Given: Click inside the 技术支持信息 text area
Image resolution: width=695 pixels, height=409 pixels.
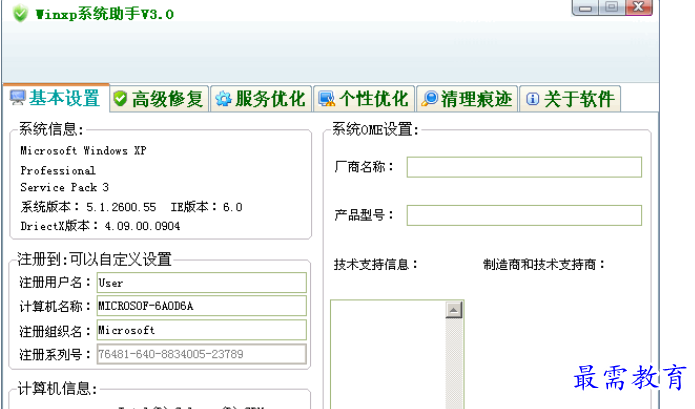Looking at the screenshot, I should [x=388, y=354].
